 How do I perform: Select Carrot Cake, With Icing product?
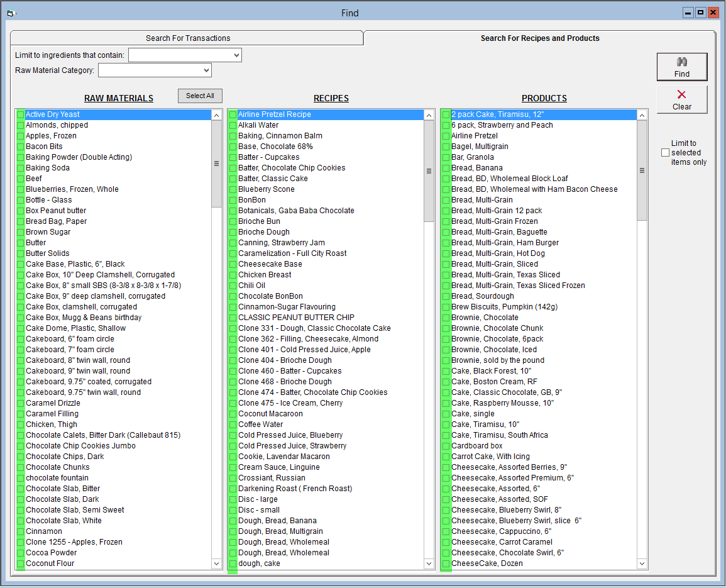point(490,457)
